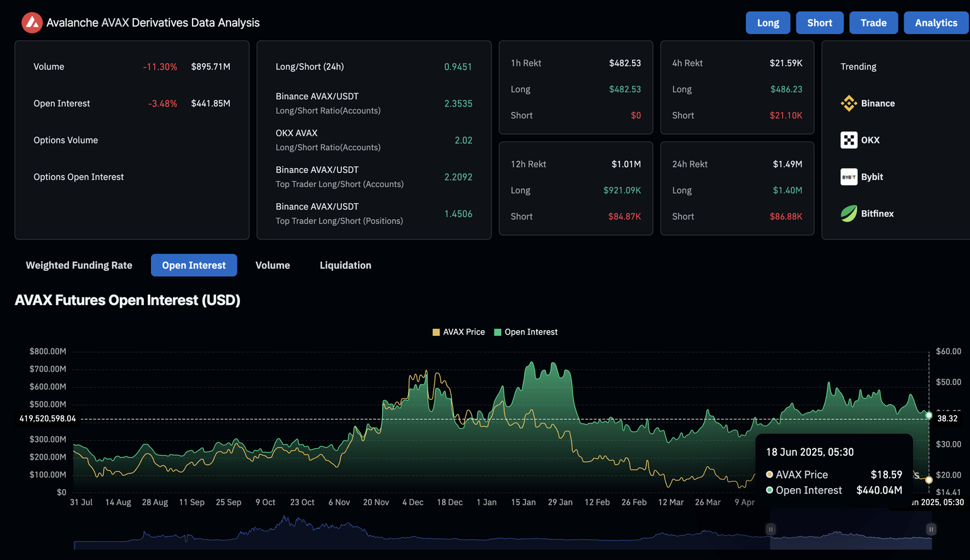Click the Binance logo icon in Trending

click(849, 104)
